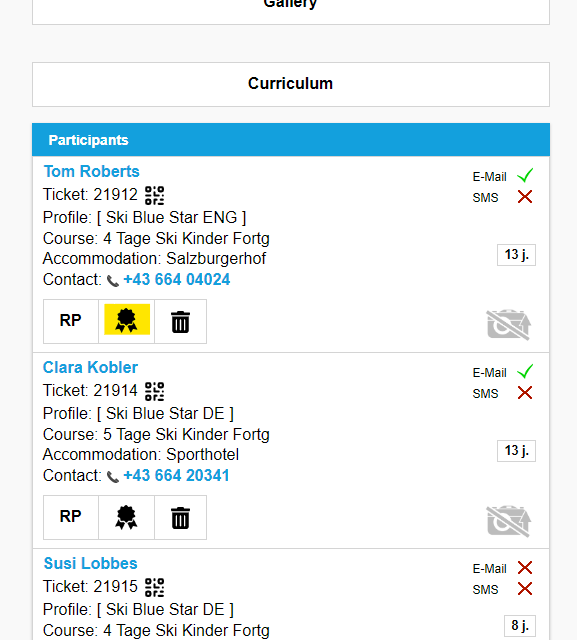Screen dimensions: 577x640
Task: Click Tom Roberts' crossed-out camera photo icon
Action: tap(508, 324)
